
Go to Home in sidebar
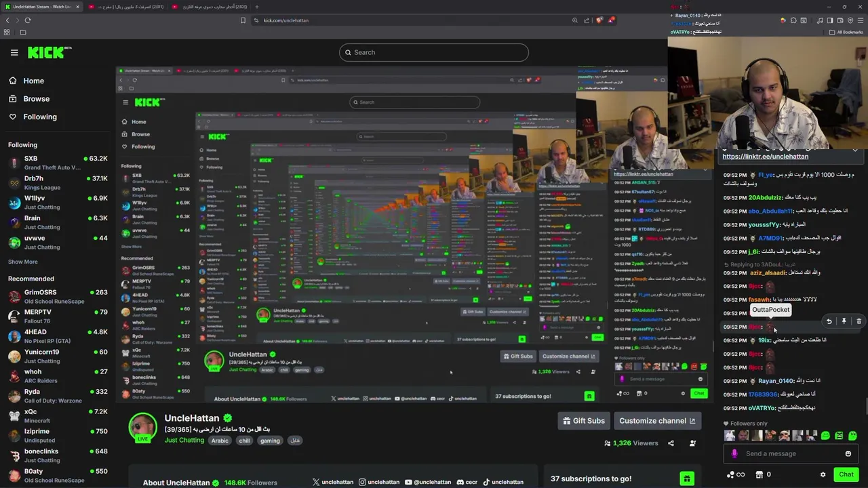tap(27, 81)
